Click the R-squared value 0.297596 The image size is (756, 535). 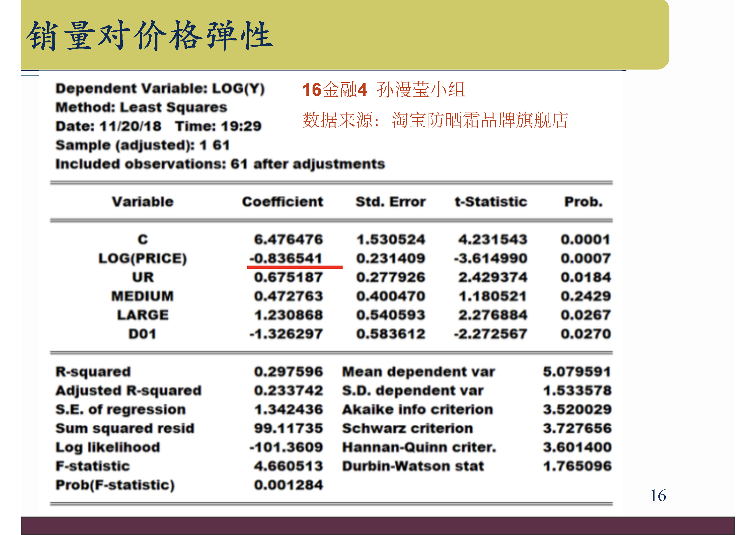click(288, 372)
